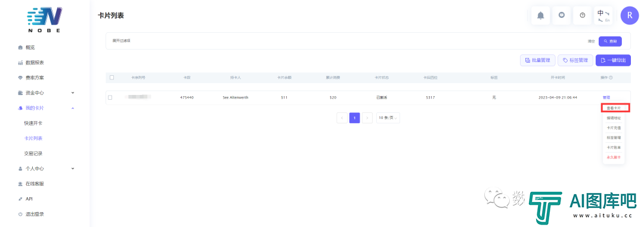The image size is (644, 227).
Task: Tick the checkbox for card 475440 row
Action: click(110, 97)
